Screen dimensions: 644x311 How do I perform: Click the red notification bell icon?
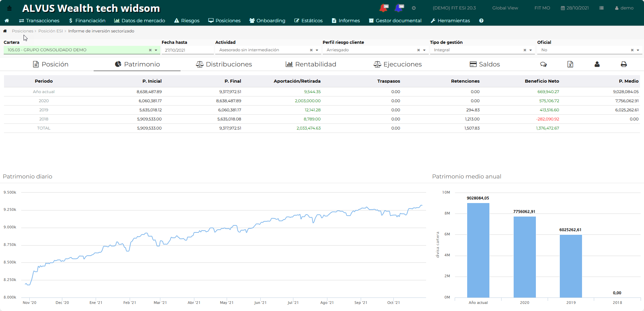pos(383,8)
